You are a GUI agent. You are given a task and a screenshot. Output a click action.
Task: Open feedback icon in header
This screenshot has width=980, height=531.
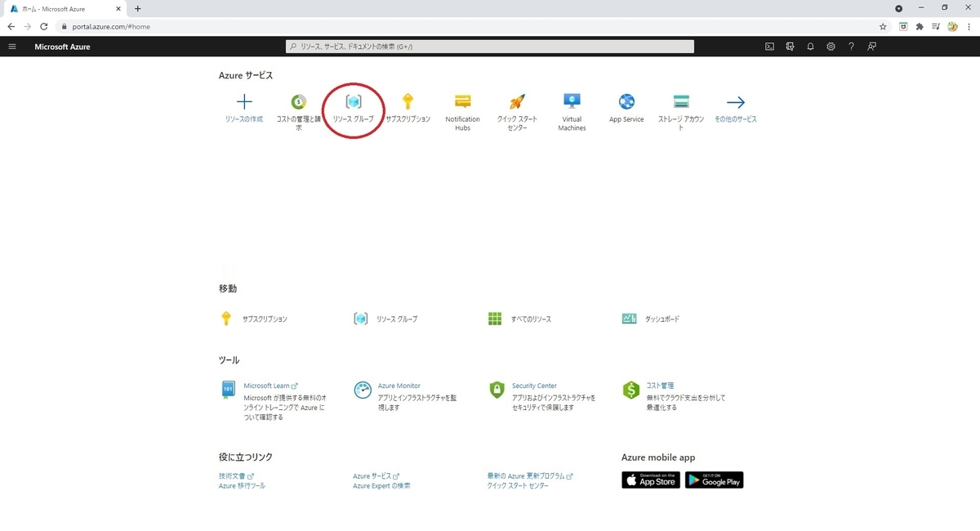click(x=871, y=47)
